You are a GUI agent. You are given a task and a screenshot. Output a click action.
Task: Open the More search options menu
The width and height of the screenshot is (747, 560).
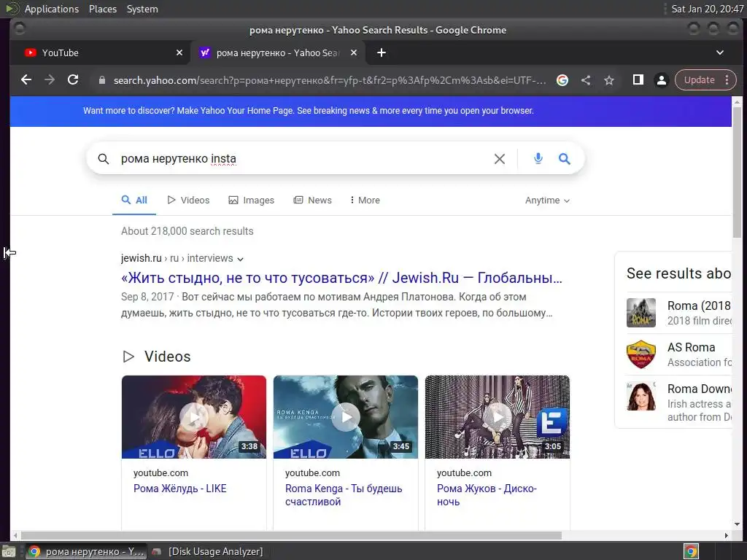click(365, 200)
